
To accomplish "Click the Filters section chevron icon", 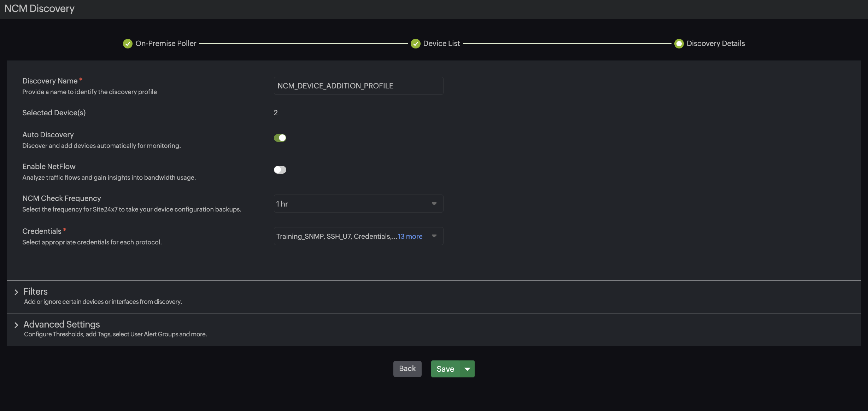I will [16, 291].
